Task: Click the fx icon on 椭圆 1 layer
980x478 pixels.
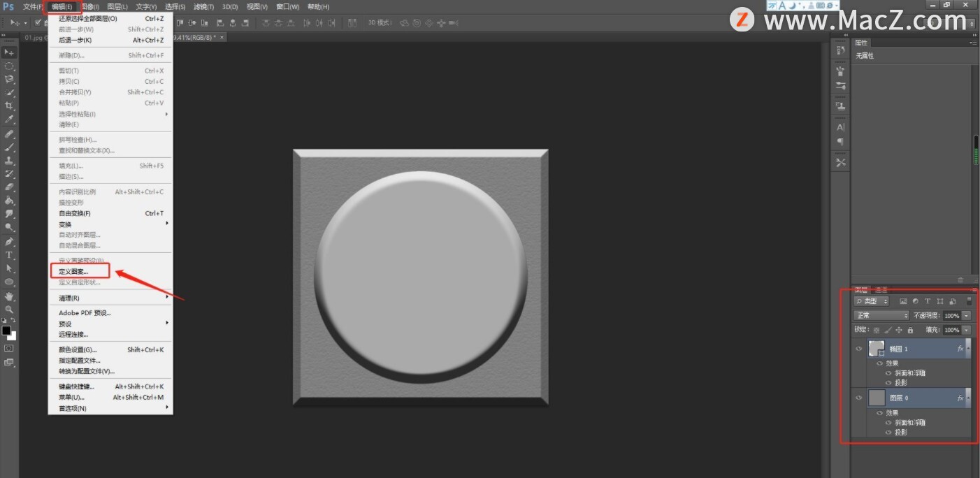Action: click(960, 348)
